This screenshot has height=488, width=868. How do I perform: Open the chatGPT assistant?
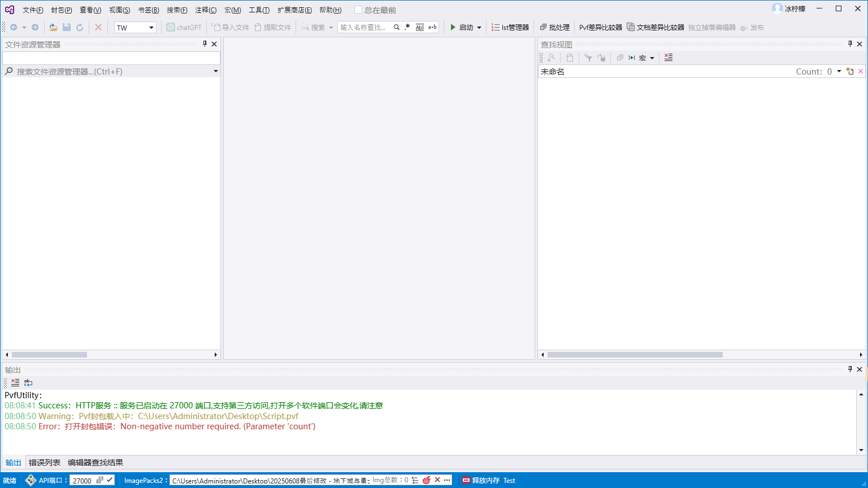coord(184,27)
